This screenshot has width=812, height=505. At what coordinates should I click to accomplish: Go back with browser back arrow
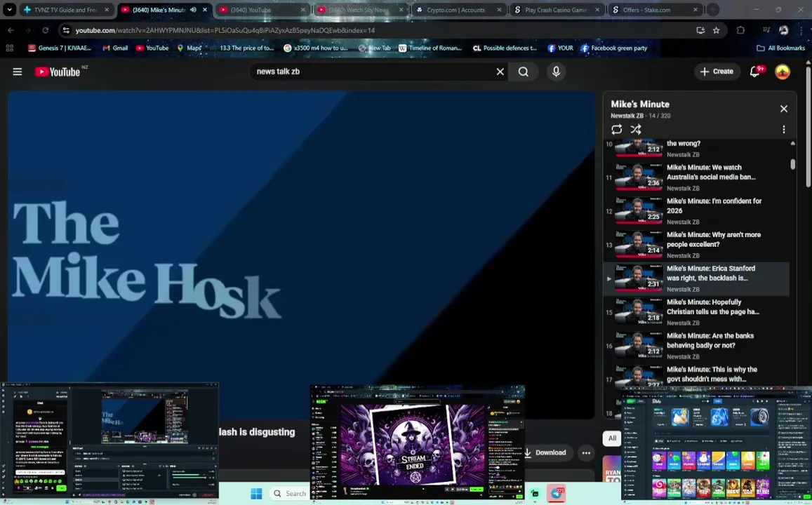11,31
